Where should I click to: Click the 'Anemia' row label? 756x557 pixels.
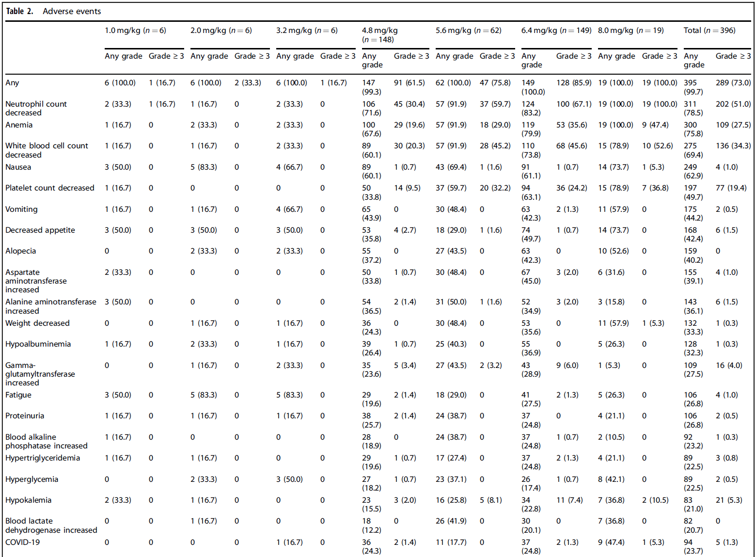19,125
